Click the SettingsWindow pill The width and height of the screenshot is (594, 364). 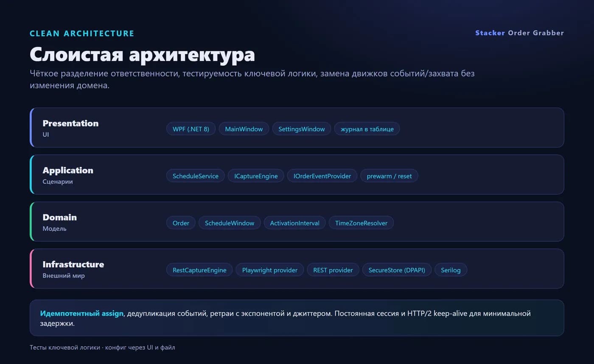[x=302, y=129]
